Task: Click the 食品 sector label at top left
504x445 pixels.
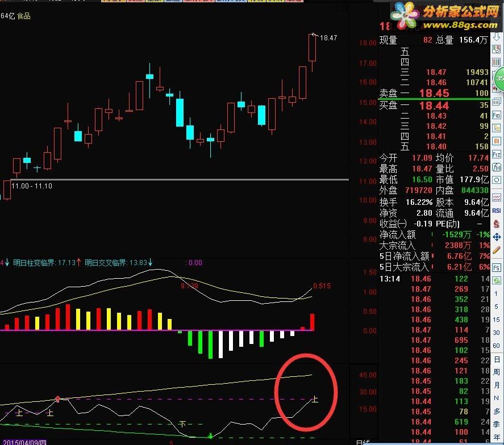Action: (x=24, y=16)
